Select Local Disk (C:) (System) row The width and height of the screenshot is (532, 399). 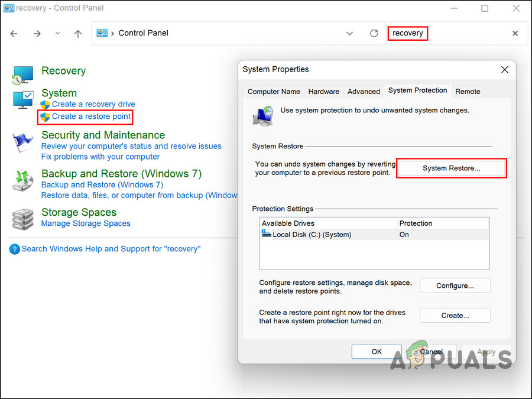(375, 235)
